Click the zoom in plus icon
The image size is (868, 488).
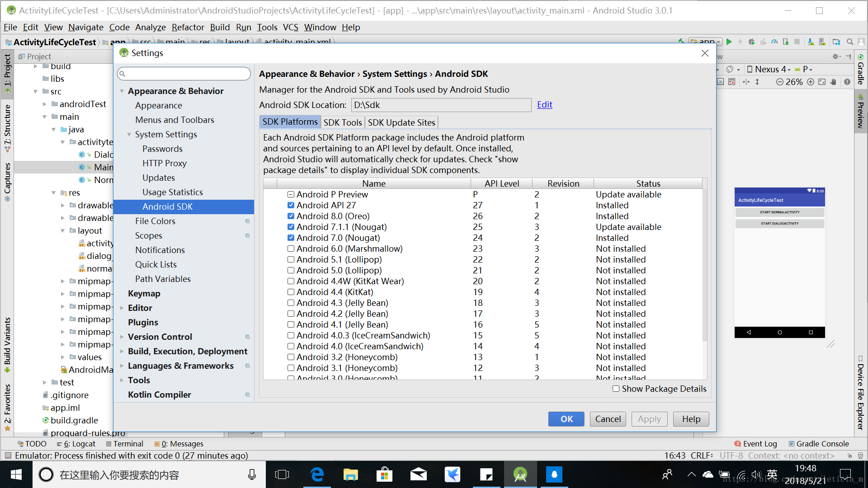pyautogui.click(x=811, y=82)
